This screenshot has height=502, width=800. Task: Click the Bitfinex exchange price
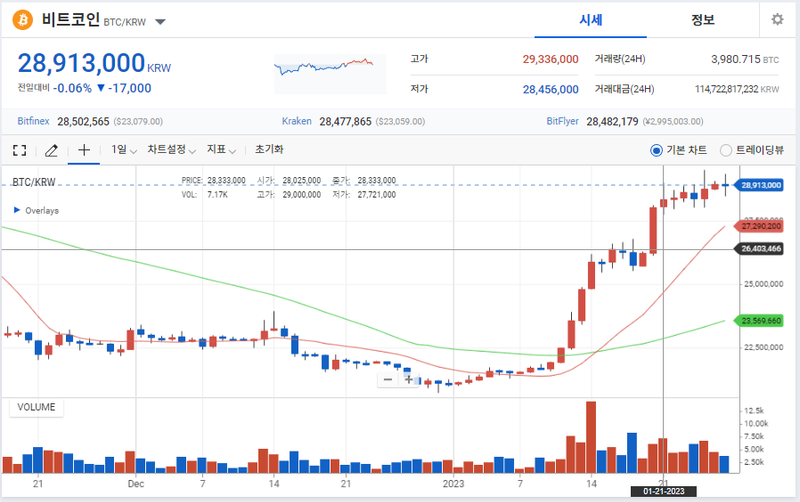[83, 121]
